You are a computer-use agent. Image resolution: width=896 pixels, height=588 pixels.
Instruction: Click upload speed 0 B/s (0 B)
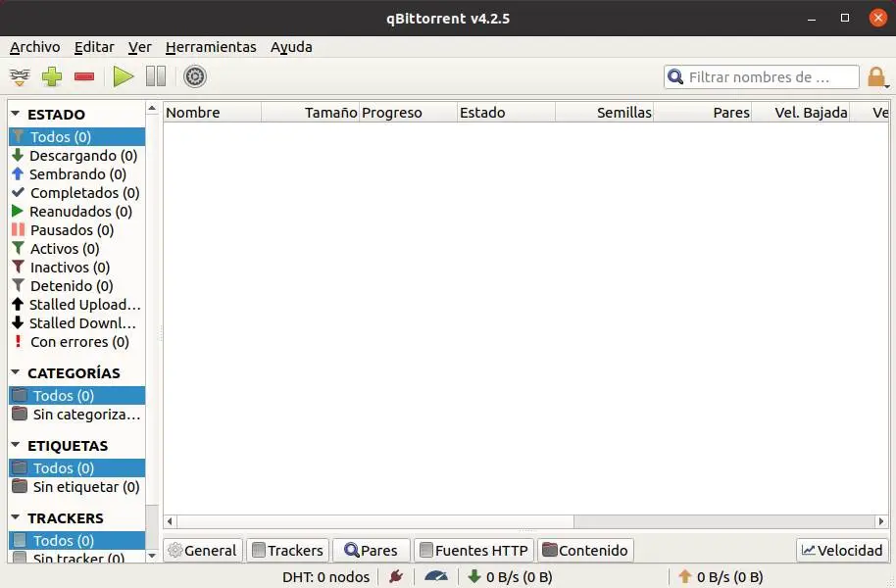[722, 577]
